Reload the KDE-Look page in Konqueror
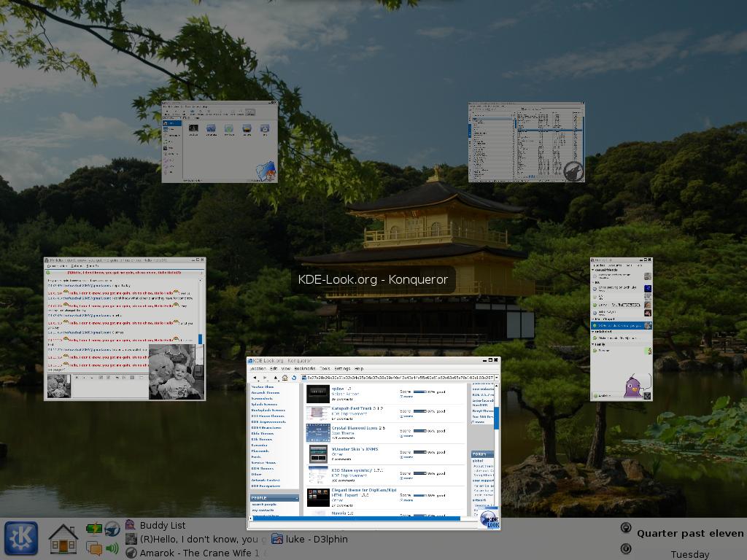This screenshot has height=560, width=747. [295, 378]
